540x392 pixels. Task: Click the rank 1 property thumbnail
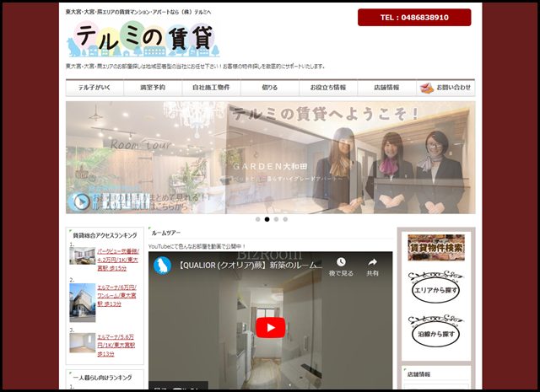pos(83,255)
